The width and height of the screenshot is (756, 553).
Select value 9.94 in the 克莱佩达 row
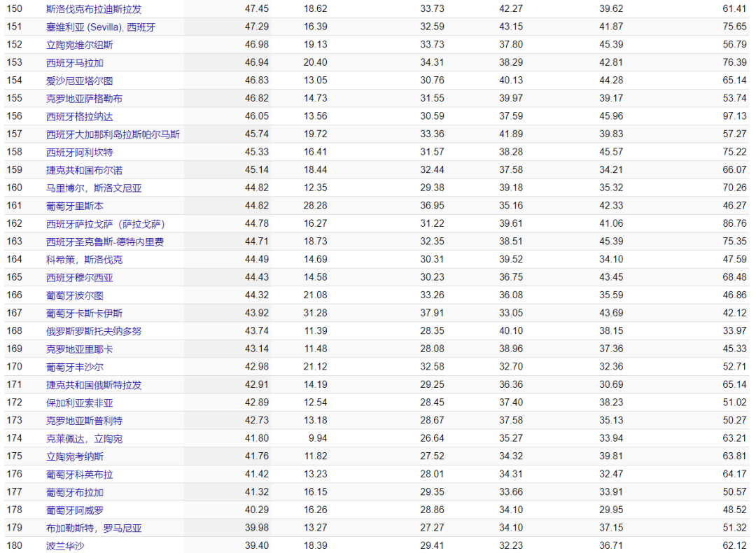[x=318, y=438]
